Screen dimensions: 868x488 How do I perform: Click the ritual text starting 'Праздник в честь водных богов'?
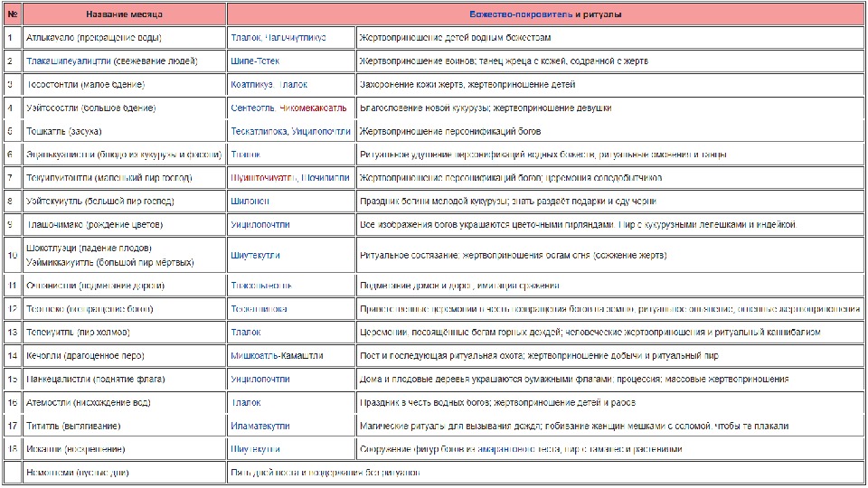coord(497,402)
